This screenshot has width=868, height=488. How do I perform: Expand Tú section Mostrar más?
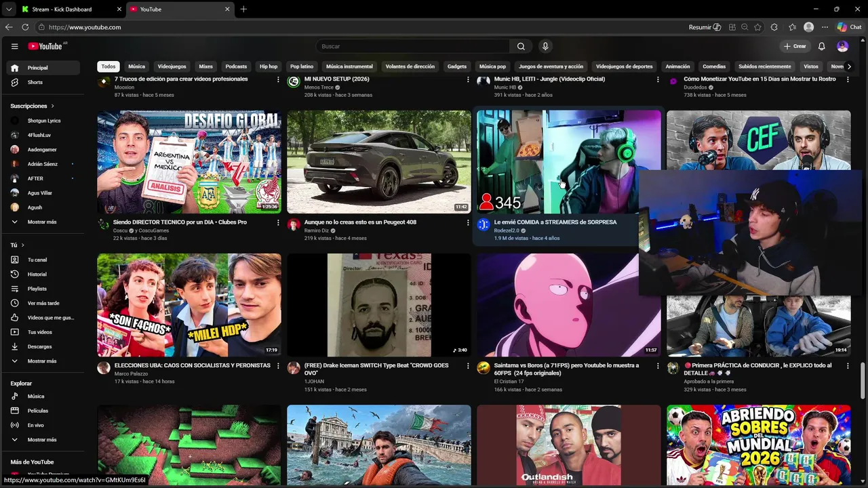pos(42,361)
